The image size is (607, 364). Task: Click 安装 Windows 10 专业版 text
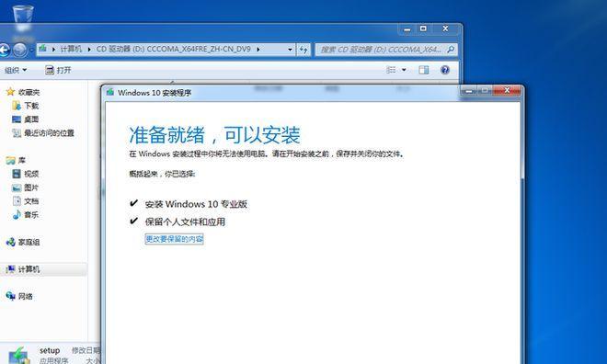coord(196,204)
